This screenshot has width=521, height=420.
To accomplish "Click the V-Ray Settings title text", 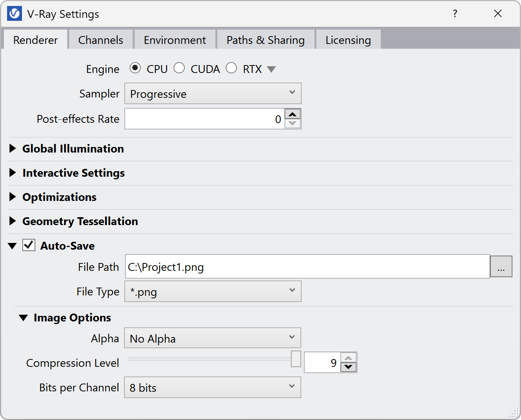I will tap(63, 14).
